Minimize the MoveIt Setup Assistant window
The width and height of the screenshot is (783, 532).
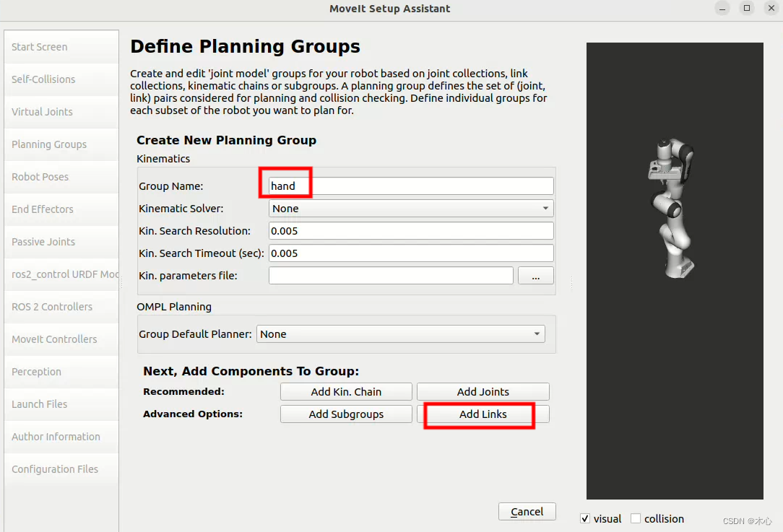click(x=722, y=9)
